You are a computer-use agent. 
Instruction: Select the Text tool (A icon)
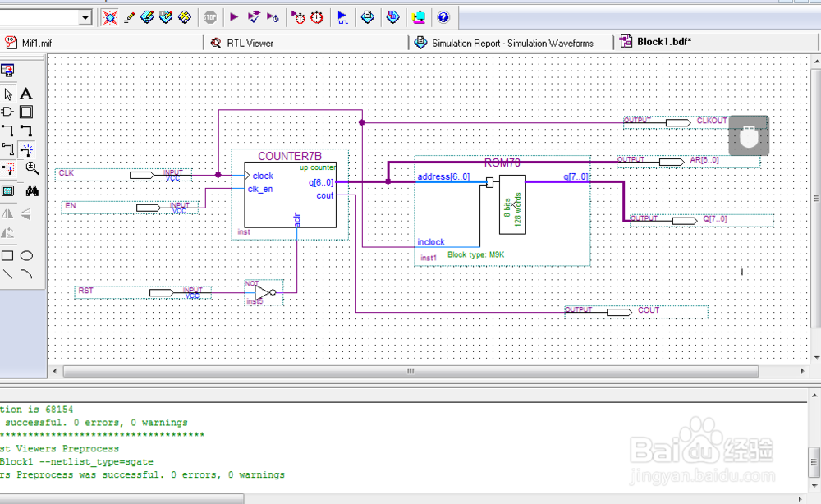26,94
